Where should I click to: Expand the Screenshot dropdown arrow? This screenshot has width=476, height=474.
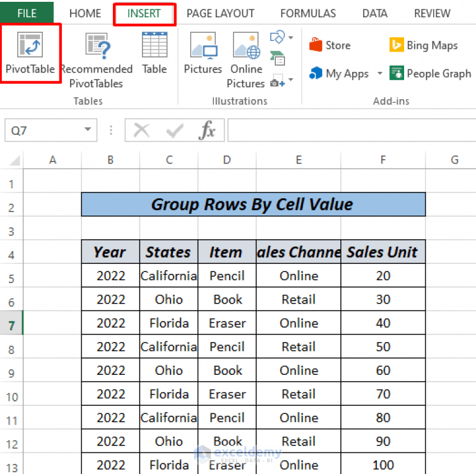[291, 80]
